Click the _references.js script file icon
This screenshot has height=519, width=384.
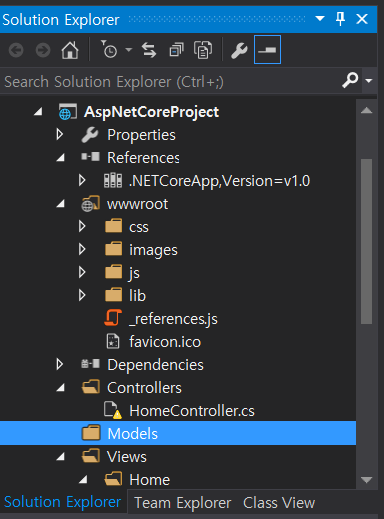tap(113, 318)
